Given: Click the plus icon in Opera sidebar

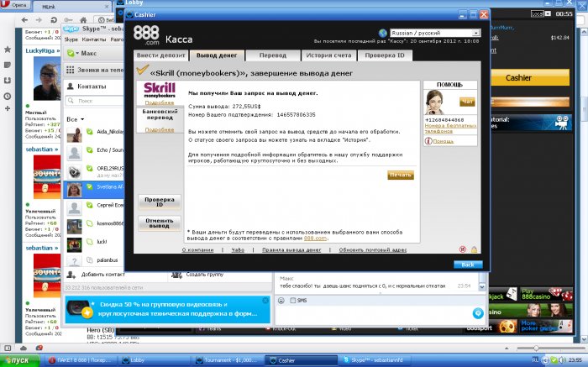Looking at the screenshot, I should (7, 108).
